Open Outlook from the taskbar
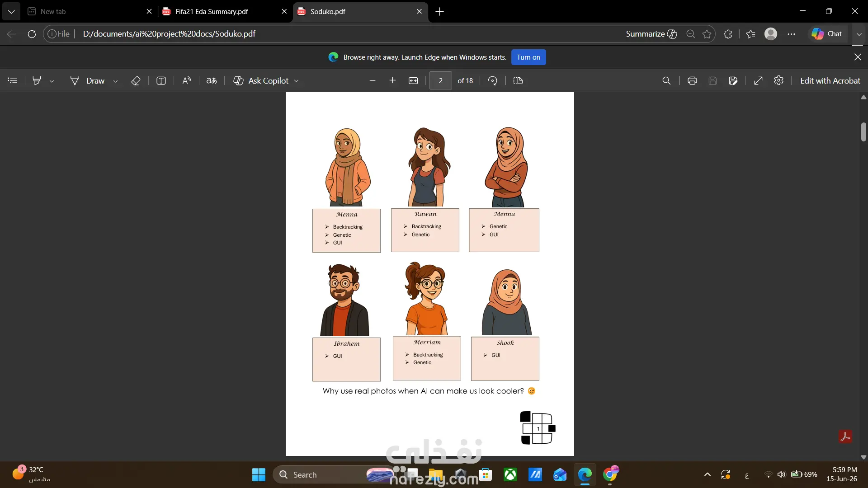The image size is (868, 488). pos(560,475)
